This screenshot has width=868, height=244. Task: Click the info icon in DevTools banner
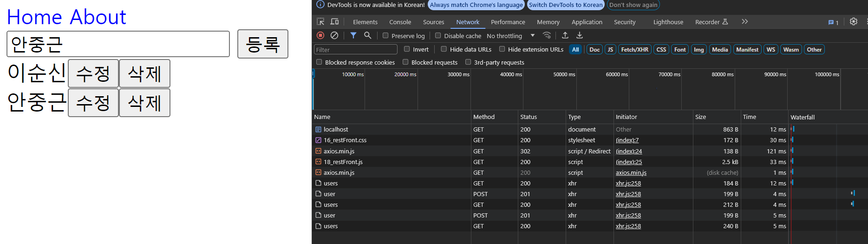pyautogui.click(x=320, y=5)
